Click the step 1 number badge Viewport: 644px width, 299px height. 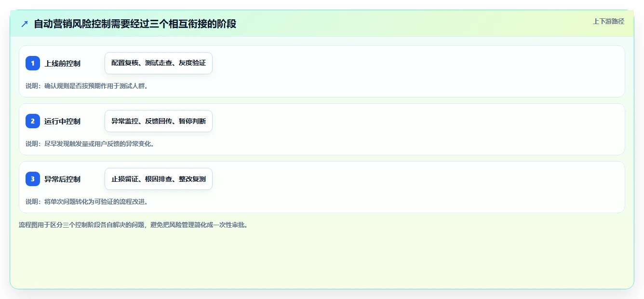(33, 63)
